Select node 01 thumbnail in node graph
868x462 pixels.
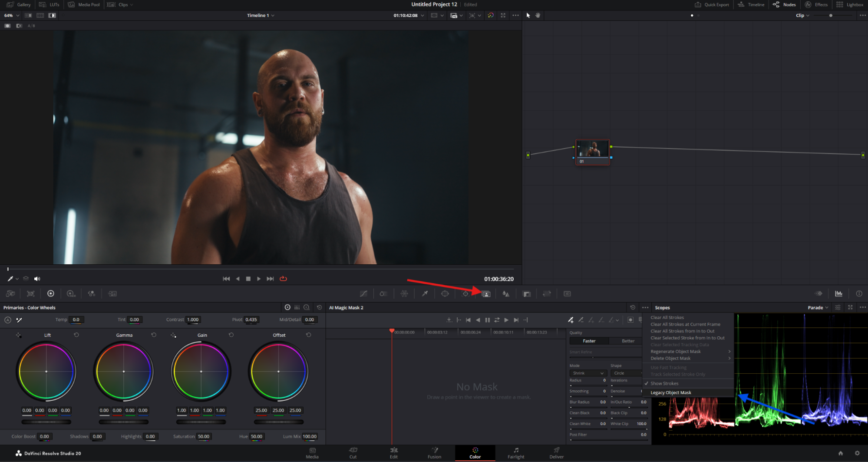592,149
